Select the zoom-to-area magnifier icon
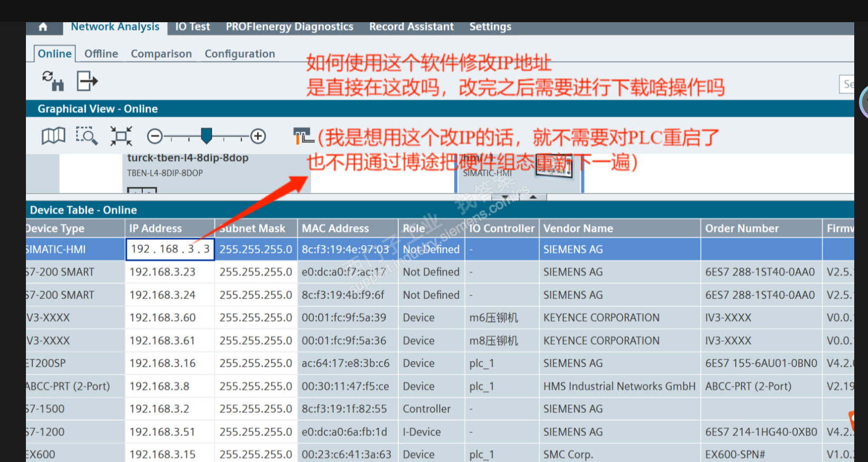The image size is (868, 462). tap(87, 136)
